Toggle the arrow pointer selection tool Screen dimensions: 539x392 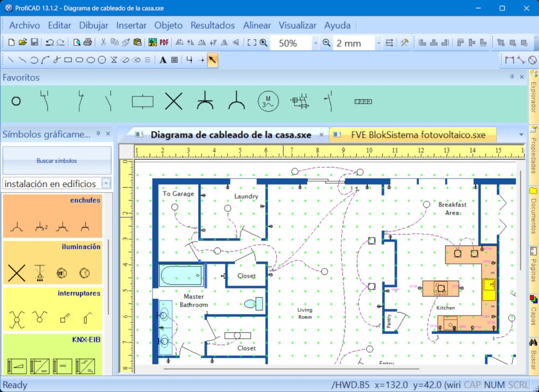[212, 60]
